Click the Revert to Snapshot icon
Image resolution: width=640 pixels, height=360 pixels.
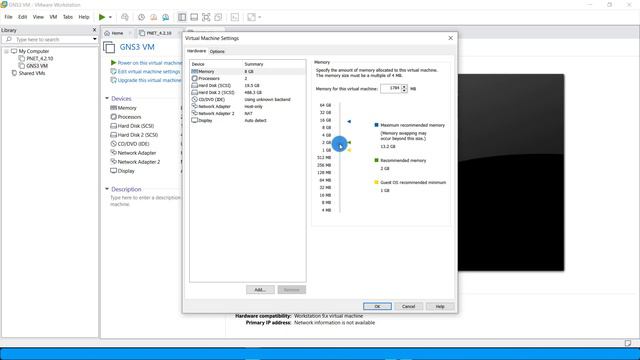153,17
